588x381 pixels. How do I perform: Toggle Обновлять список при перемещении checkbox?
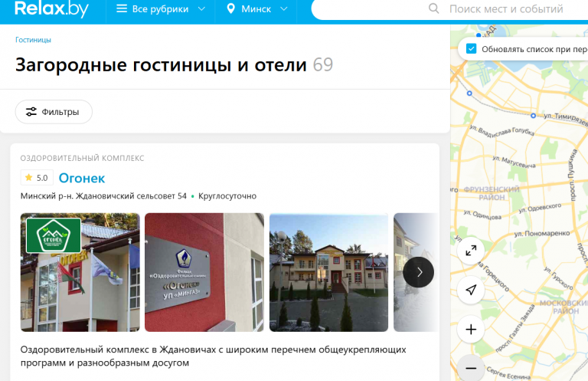471,49
